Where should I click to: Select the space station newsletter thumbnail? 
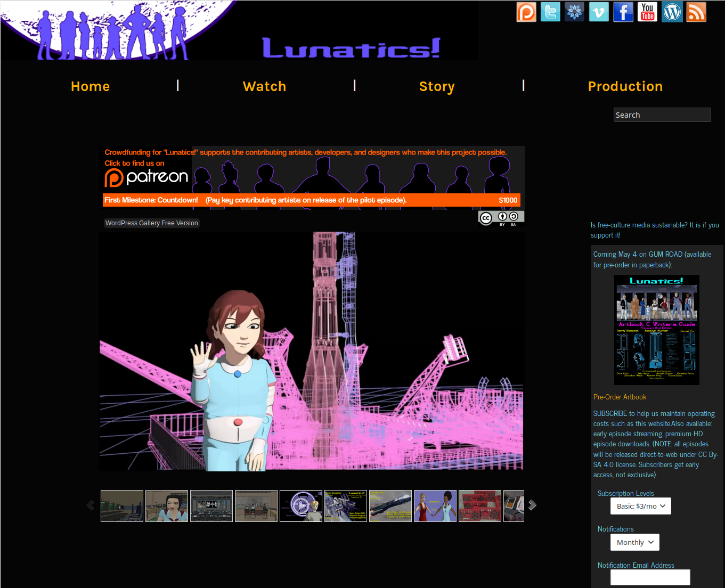tap(345, 506)
